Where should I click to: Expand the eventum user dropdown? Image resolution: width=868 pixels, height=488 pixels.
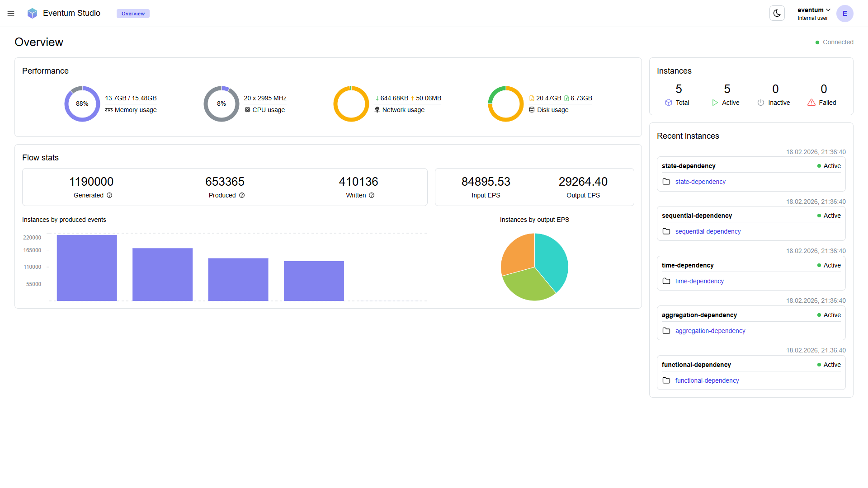click(813, 10)
